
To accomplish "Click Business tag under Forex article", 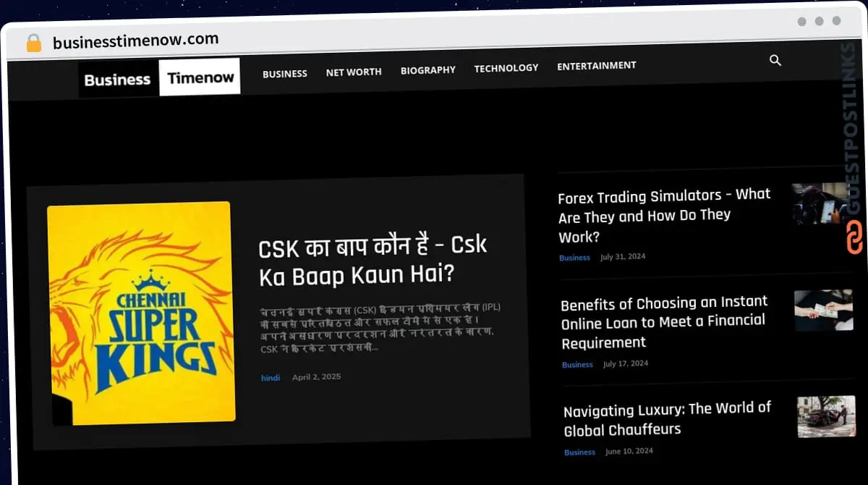I will coord(574,258).
